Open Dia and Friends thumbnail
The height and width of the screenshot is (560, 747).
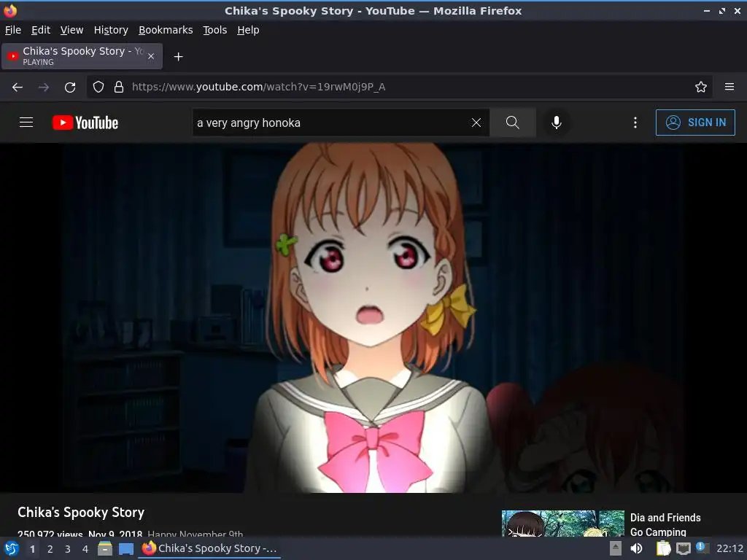coord(562,523)
